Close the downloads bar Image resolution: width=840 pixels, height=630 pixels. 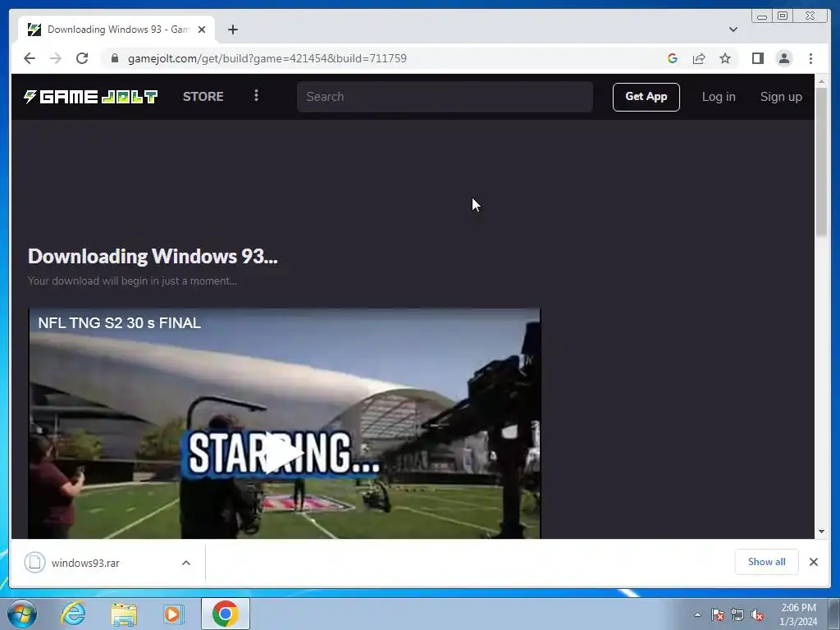click(x=813, y=562)
